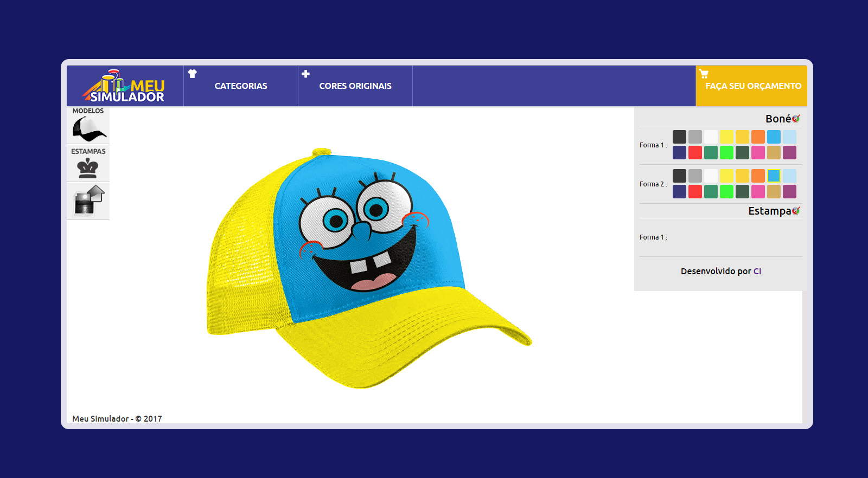Choose dark forest green swatch for Forma 2

(x=742, y=191)
